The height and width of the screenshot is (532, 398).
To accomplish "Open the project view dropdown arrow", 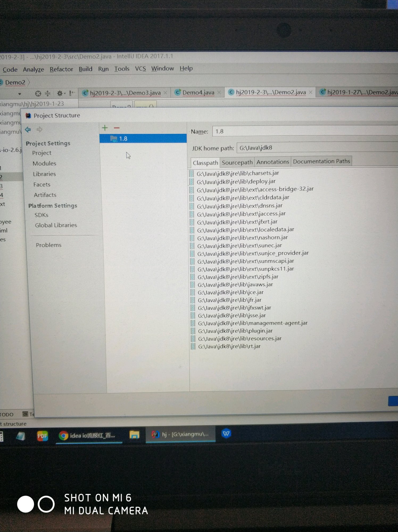I will click(19, 94).
